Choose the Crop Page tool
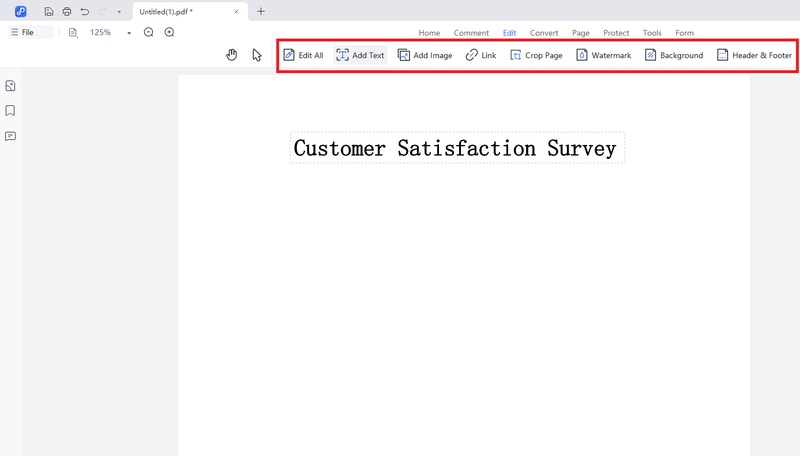This screenshot has height=456, width=800. 536,55
